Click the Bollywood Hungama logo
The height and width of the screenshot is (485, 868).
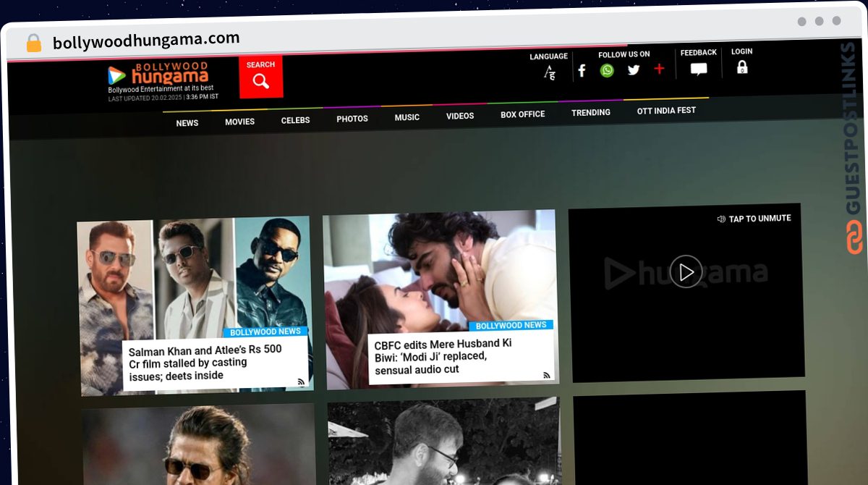pyautogui.click(x=158, y=73)
